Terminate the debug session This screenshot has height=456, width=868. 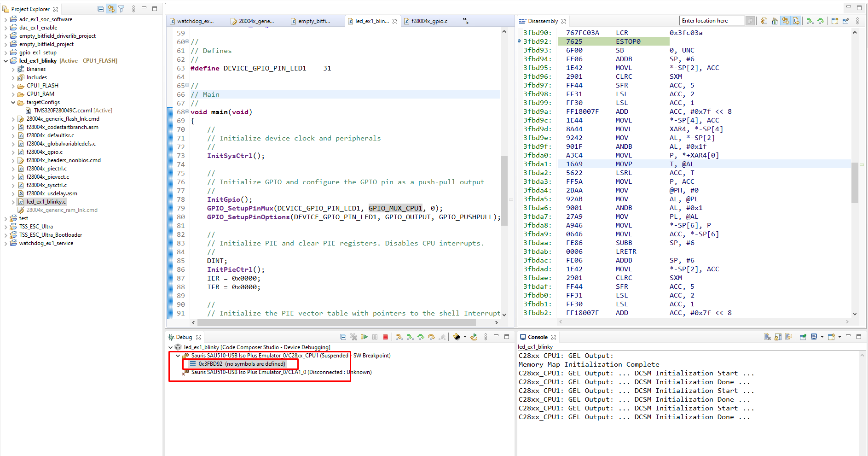385,337
